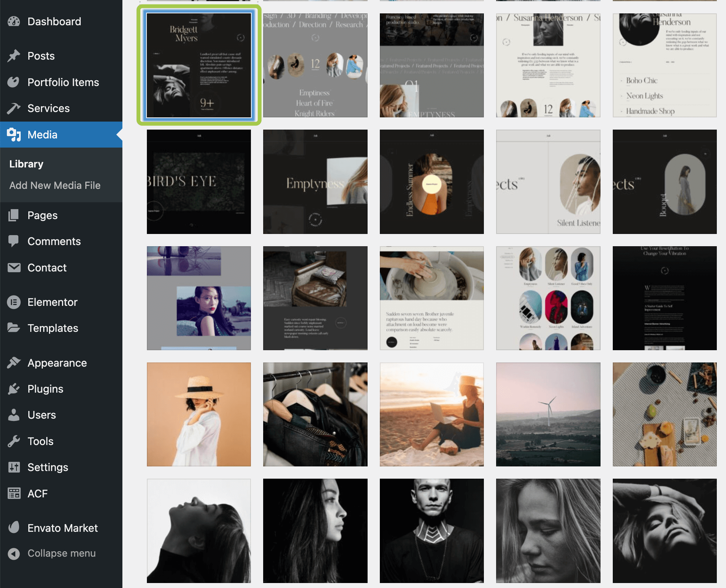Open the Templates menu item

[x=53, y=328]
